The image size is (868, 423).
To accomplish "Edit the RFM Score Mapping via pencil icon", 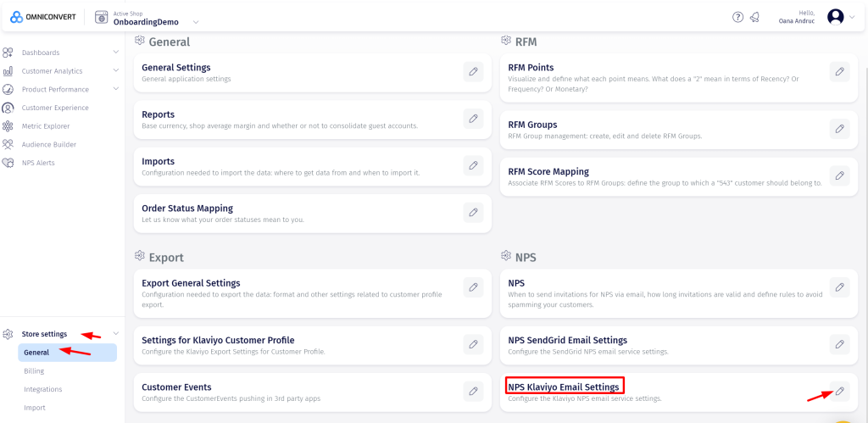I will click(x=839, y=175).
